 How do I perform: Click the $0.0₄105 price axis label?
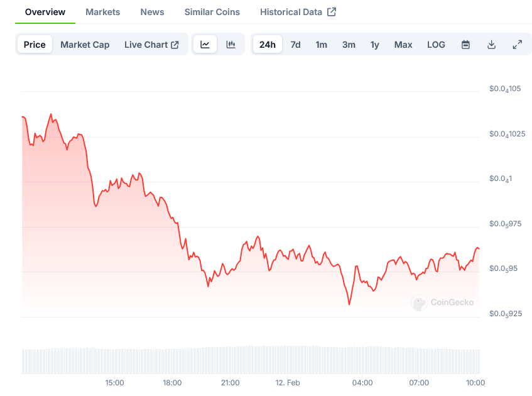coord(505,89)
